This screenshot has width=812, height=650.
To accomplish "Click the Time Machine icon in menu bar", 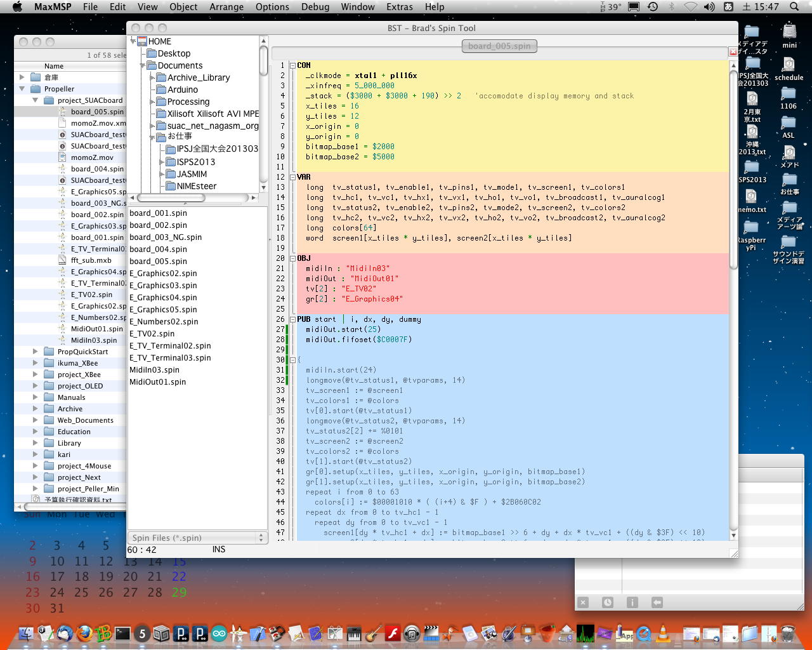I will point(653,7).
